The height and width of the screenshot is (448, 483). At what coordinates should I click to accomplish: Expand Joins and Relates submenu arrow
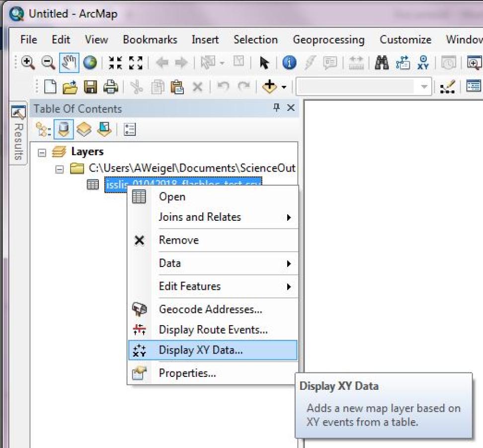pos(289,217)
